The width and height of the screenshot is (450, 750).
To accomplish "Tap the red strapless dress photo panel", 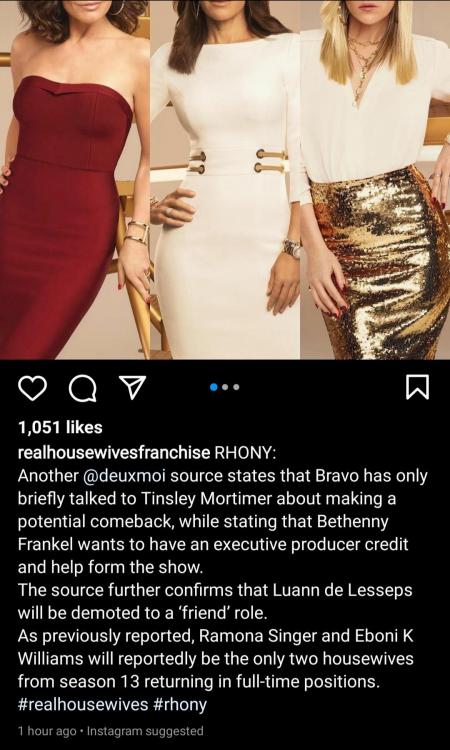I will click(x=75, y=179).
